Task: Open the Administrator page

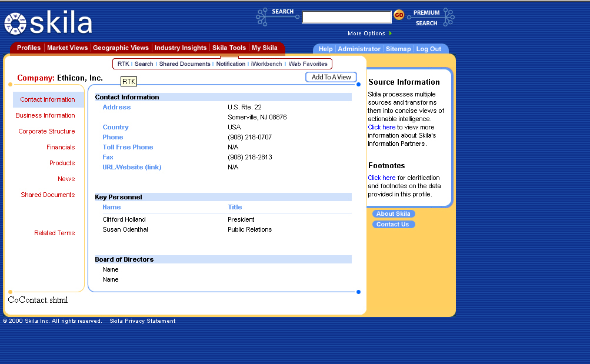Action: 359,49
